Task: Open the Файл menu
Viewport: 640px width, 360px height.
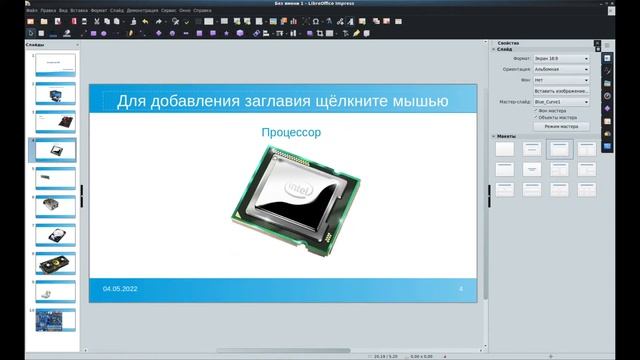Action: tap(32, 10)
